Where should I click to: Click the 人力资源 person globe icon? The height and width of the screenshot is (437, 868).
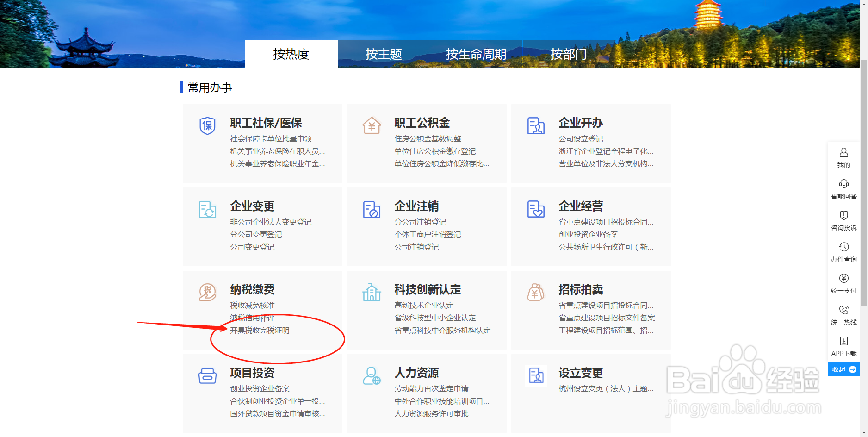[x=372, y=376]
